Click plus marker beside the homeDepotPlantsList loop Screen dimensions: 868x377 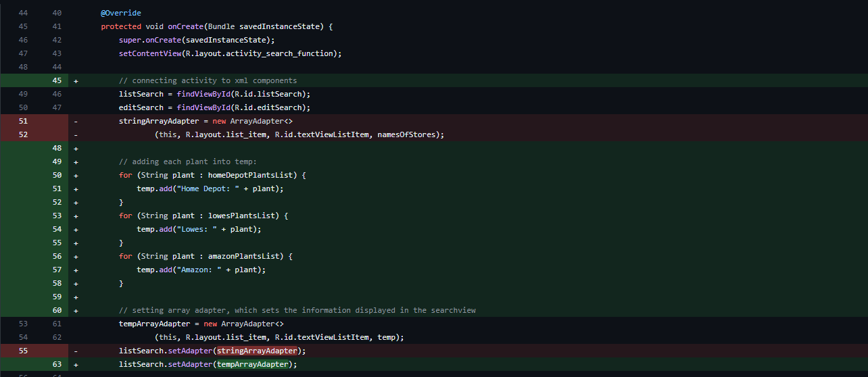(76, 175)
